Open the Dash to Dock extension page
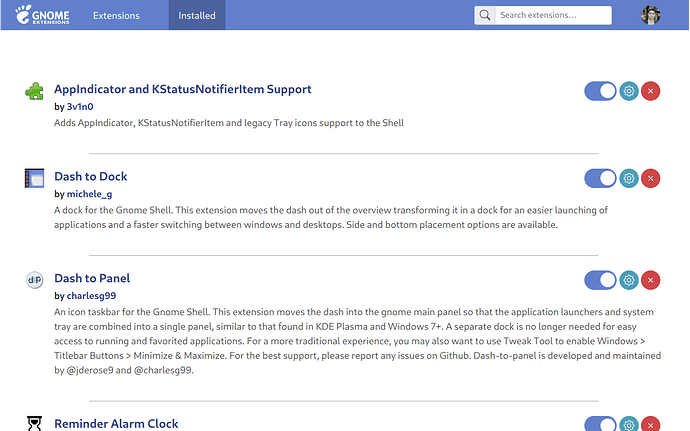Image resolution: width=690 pixels, height=431 pixels. coord(91,176)
